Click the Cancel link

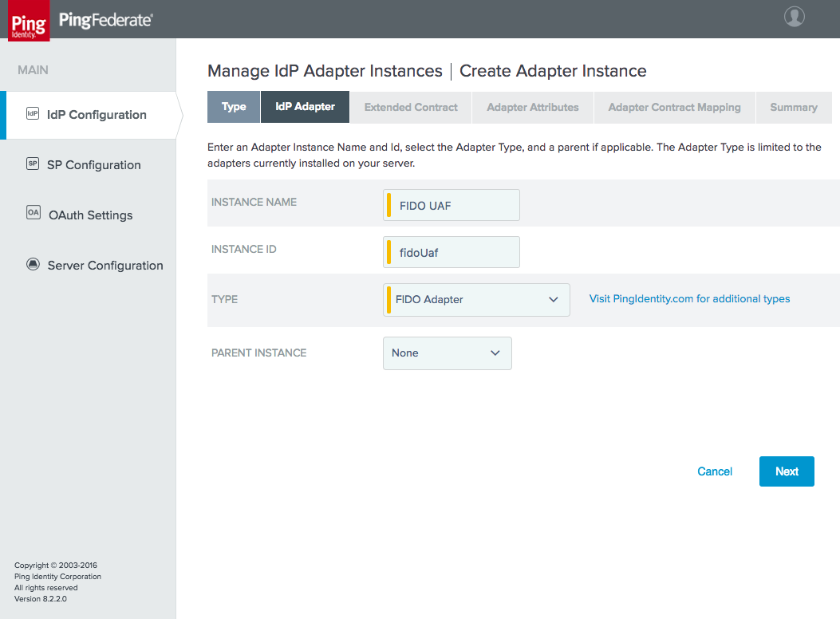pos(715,471)
